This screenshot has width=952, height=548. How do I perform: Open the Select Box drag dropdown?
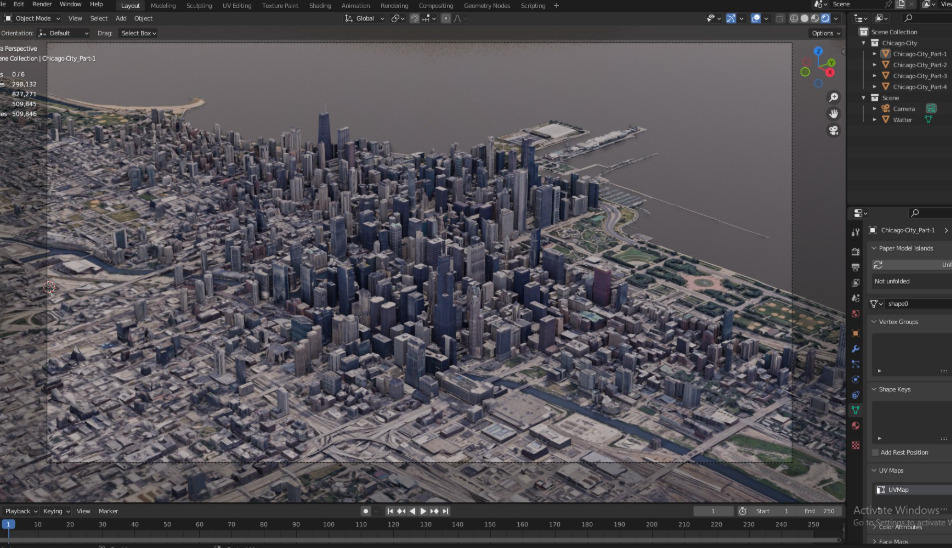pyautogui.click(x=138, y=33)
